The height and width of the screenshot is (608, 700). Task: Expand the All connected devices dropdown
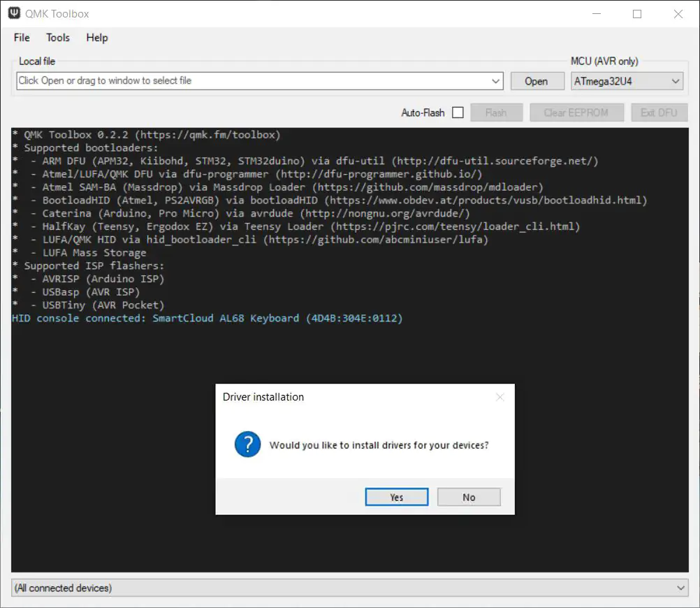point(681,588)
